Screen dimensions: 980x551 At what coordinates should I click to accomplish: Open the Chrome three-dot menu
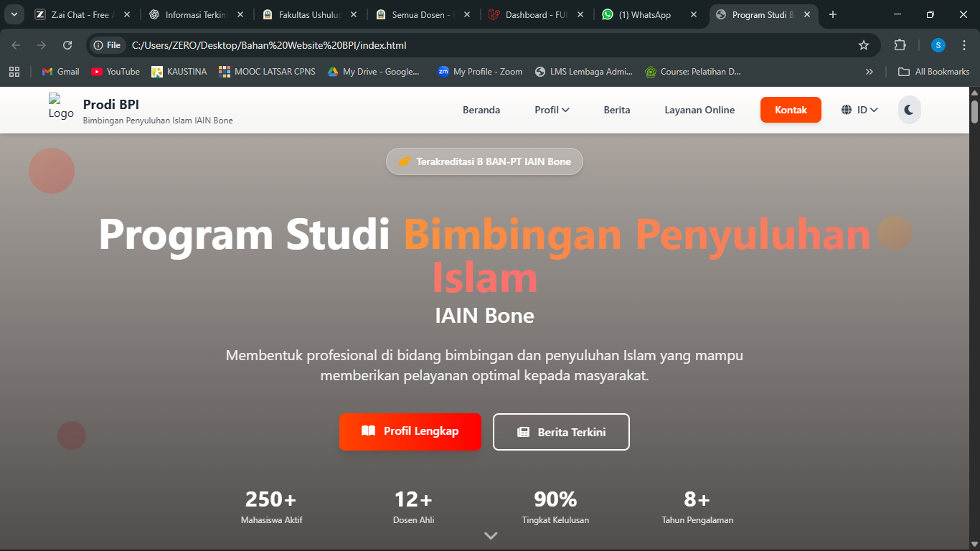(963, 45)
